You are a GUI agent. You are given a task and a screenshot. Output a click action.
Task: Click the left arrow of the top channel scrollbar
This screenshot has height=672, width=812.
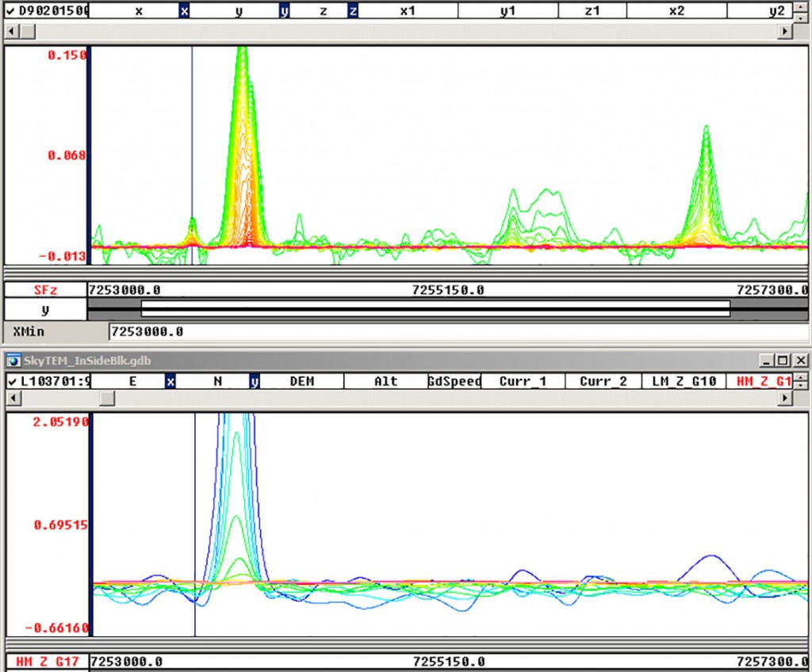10,31
